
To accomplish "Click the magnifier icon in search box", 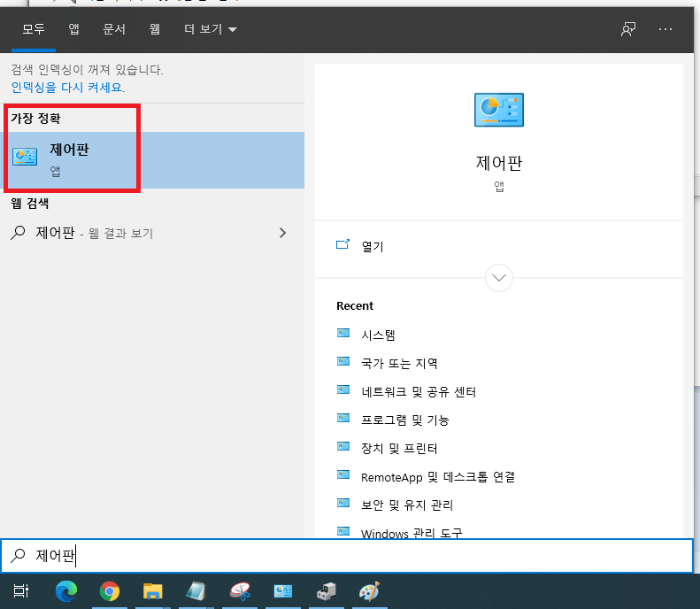I will coord(18,555).
